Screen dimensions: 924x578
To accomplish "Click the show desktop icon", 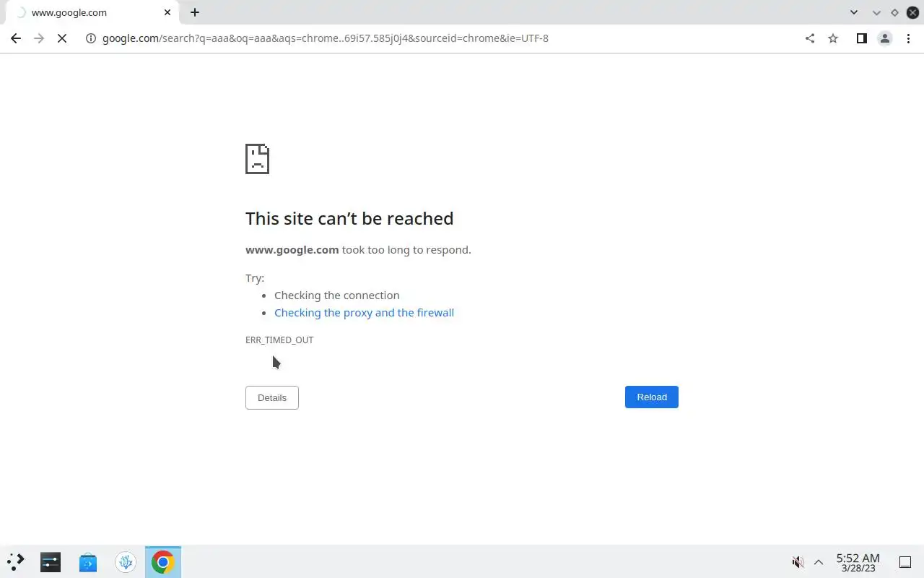I will [905, 562].
